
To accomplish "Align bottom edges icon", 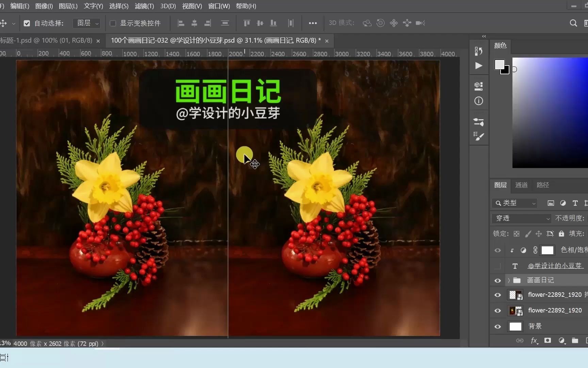I will [x=273, y=23].
